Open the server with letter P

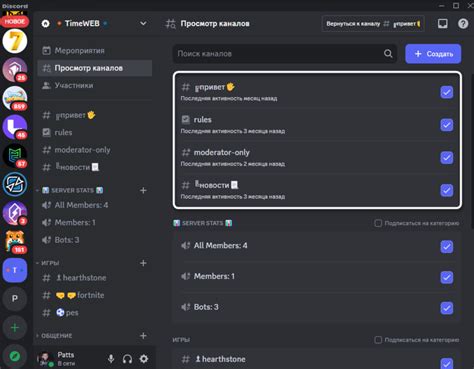pos(15,299)
